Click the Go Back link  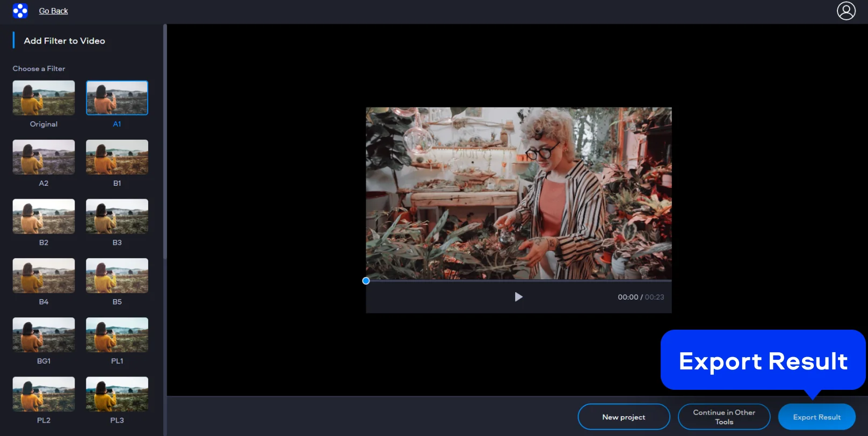(x=53, y=11)
